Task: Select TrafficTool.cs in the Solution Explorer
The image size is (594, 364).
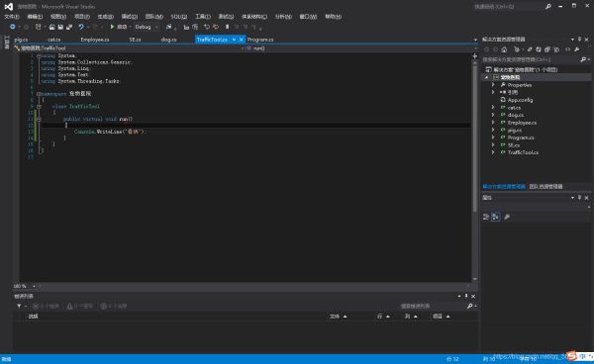Action: (523, 152)
